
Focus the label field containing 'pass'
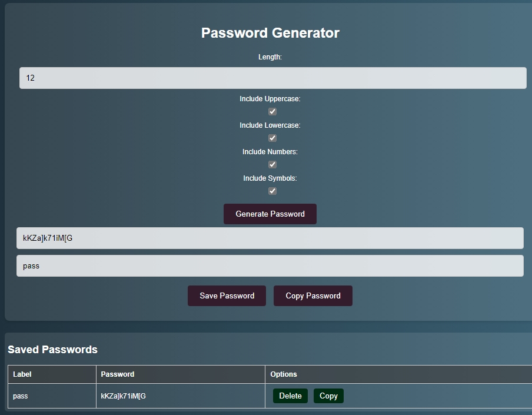pos(270,265)
